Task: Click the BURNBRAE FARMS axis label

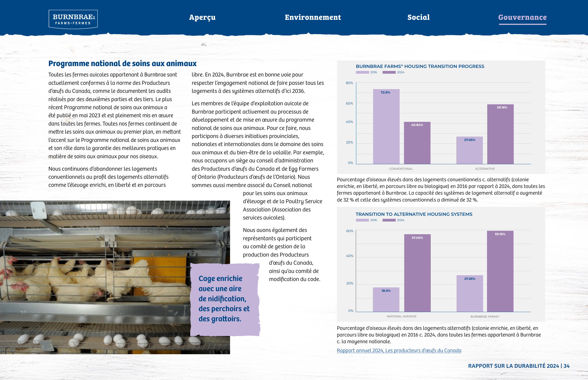Action: click(485, 317)
